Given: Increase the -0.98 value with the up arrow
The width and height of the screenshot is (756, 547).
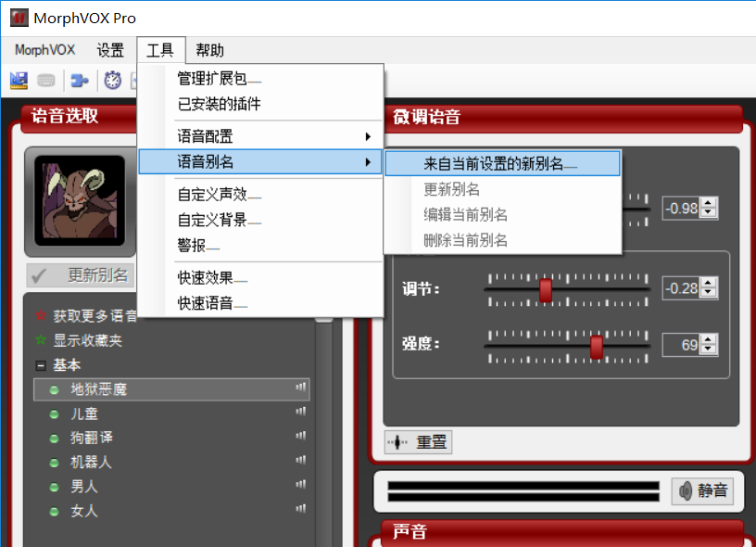Looking at the screenshot, I should click(708, 204).
